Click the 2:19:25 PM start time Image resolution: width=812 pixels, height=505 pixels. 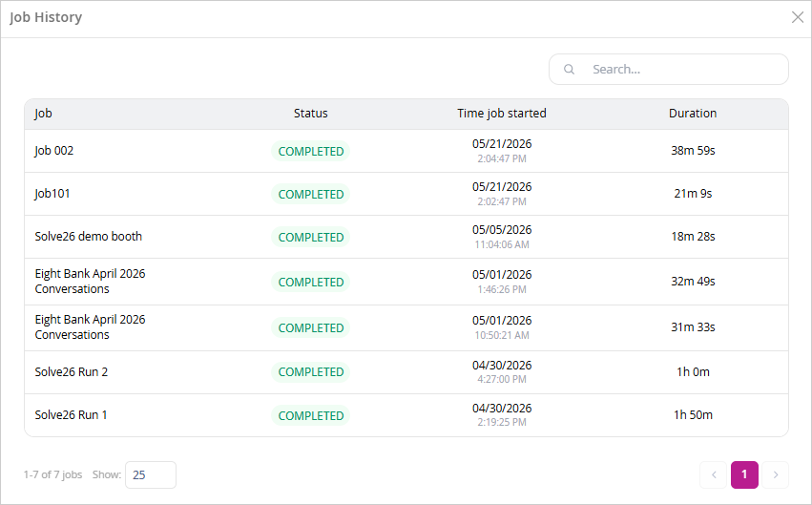tap(502, 422)
